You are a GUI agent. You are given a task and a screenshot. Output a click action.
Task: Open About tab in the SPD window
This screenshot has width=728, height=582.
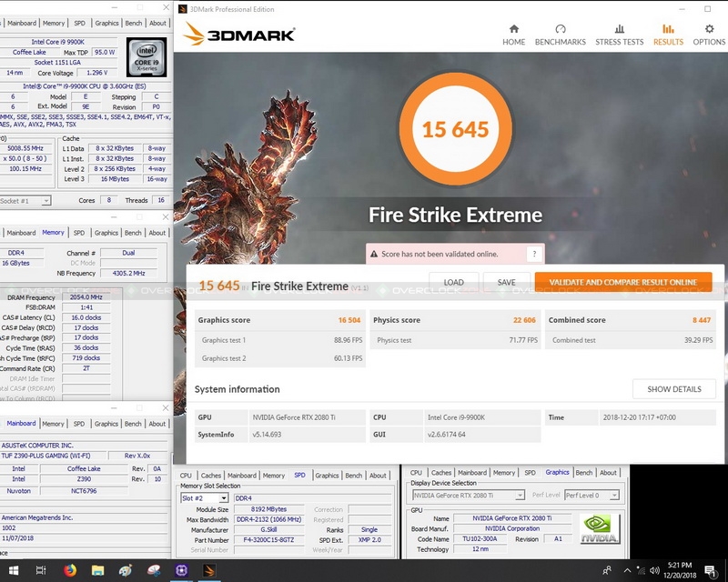[x=378, y=476]
